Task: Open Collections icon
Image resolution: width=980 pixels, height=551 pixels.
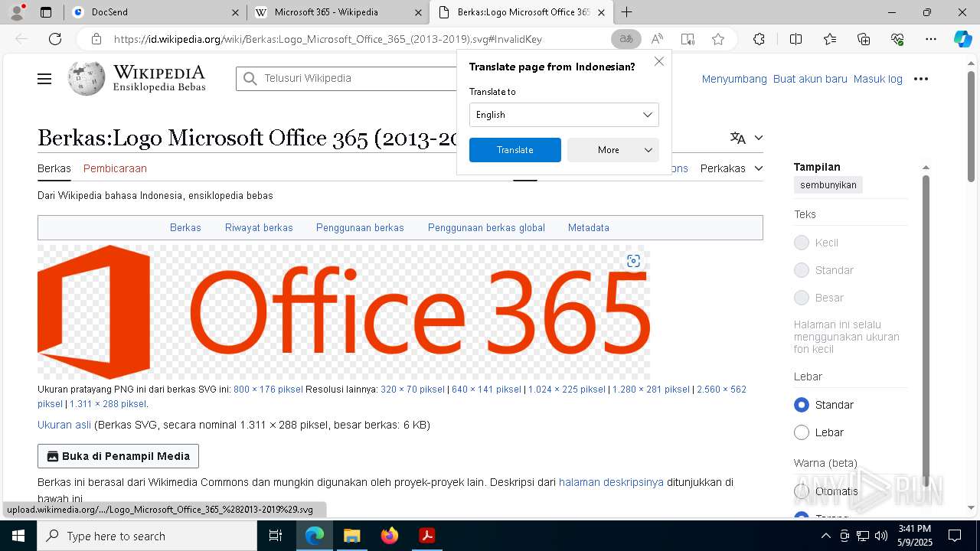Action: pos(864,39)
